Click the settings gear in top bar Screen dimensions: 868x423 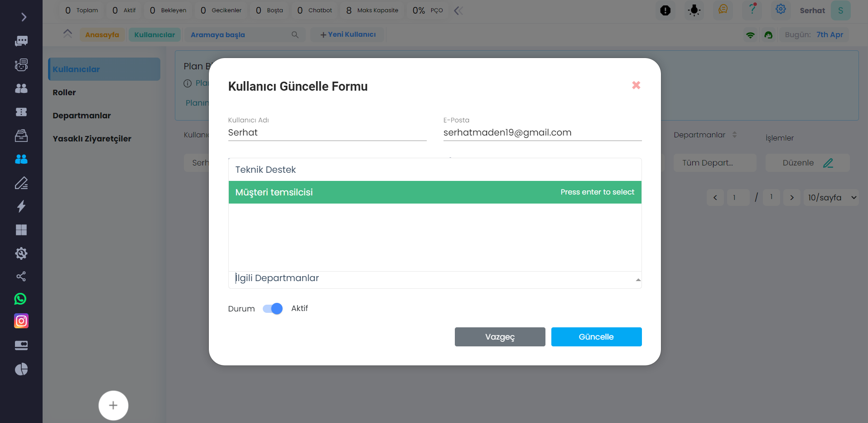coord(781,10)
